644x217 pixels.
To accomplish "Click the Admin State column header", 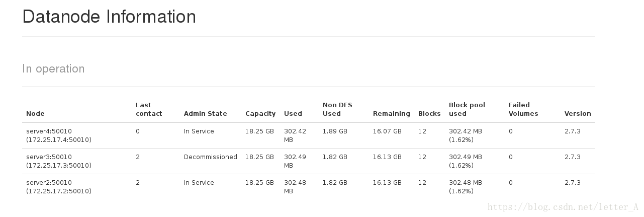I will pos(205,114).
